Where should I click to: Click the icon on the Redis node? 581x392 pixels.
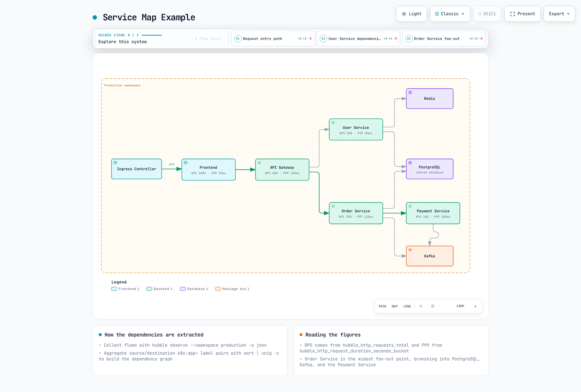pos(410,93)
